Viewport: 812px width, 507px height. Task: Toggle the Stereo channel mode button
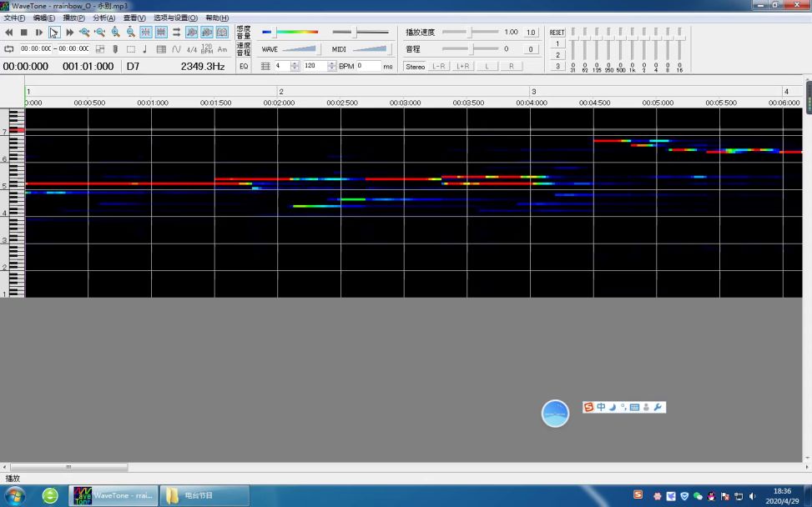point(415,66)
